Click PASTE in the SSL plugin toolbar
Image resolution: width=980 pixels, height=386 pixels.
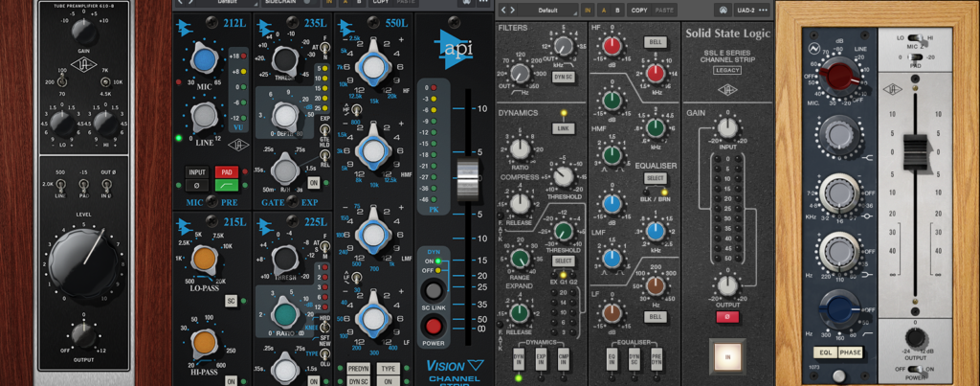[x=664, y=10]
